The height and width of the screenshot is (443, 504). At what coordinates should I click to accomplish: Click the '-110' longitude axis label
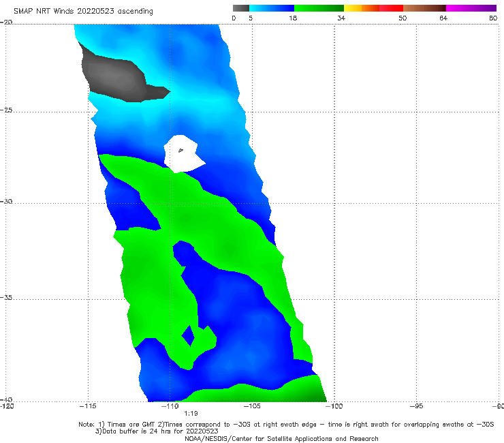click(170, 406)
